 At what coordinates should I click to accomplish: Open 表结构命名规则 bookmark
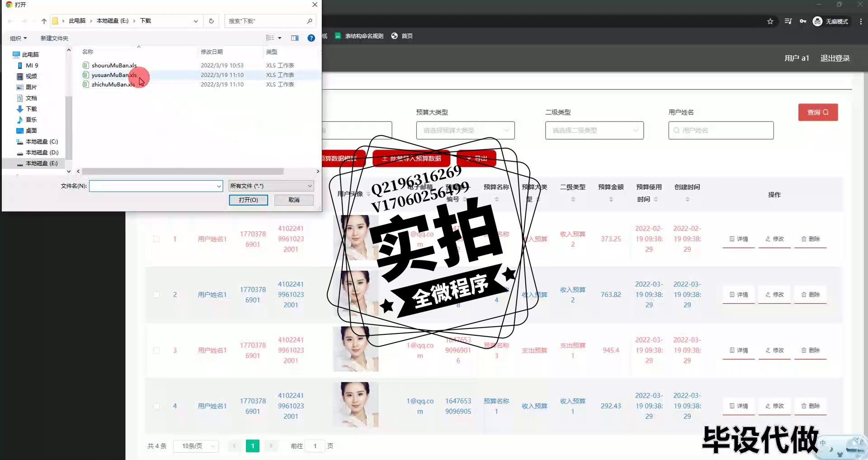(359, 36)
